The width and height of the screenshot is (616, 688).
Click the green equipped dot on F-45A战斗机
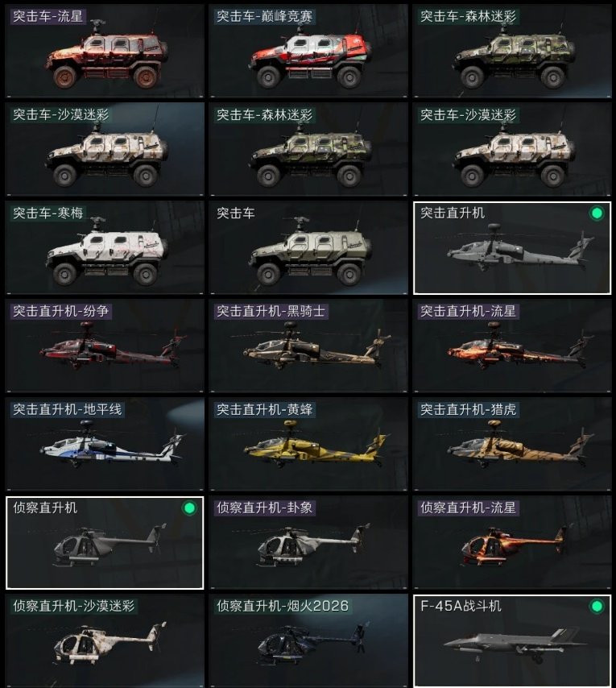596,607
